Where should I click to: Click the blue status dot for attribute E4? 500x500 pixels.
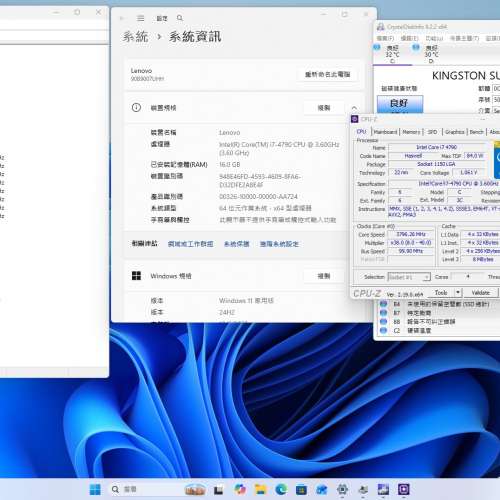click(x=383, y=304)
